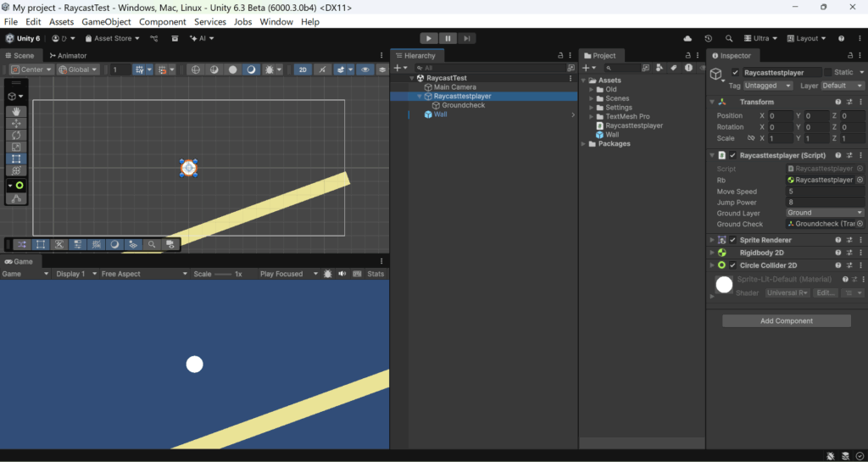Screen dimensions: 868x462
Task: Expand the Rigidbody 2D component
Action: pos(712,253)
